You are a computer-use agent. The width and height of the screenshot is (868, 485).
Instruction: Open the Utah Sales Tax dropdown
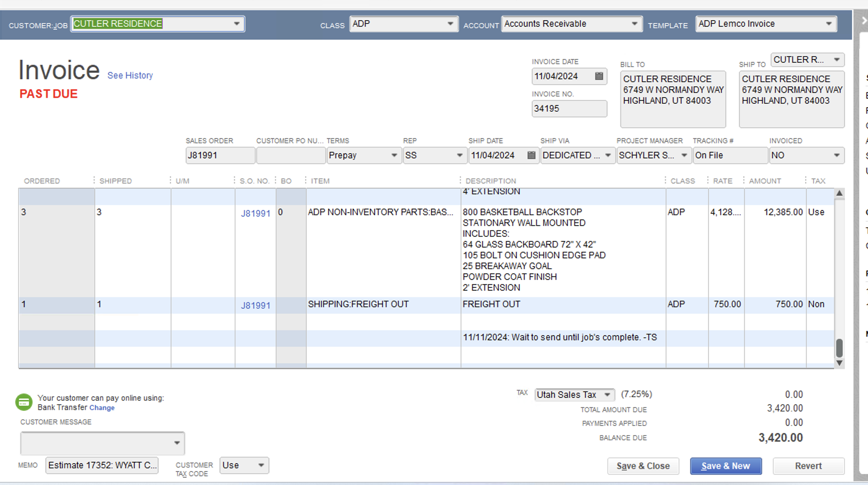click(607, 395)
